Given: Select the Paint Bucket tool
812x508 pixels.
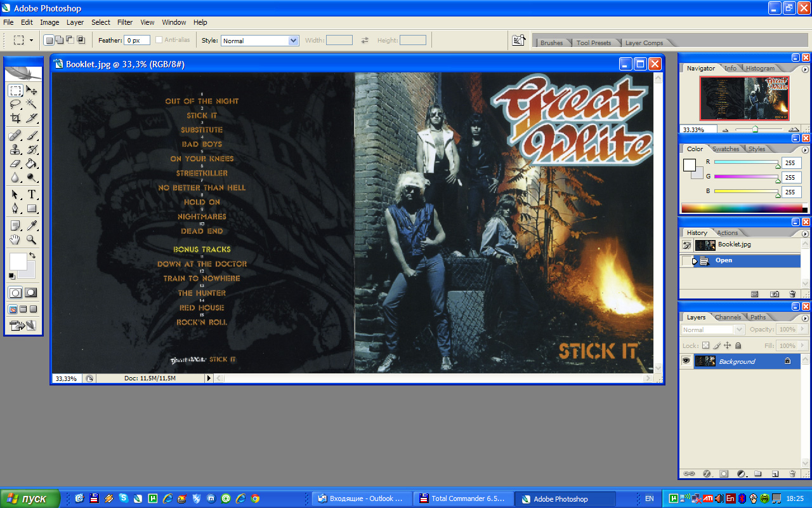Looking at the screenshot, I should tap(31, 164).
